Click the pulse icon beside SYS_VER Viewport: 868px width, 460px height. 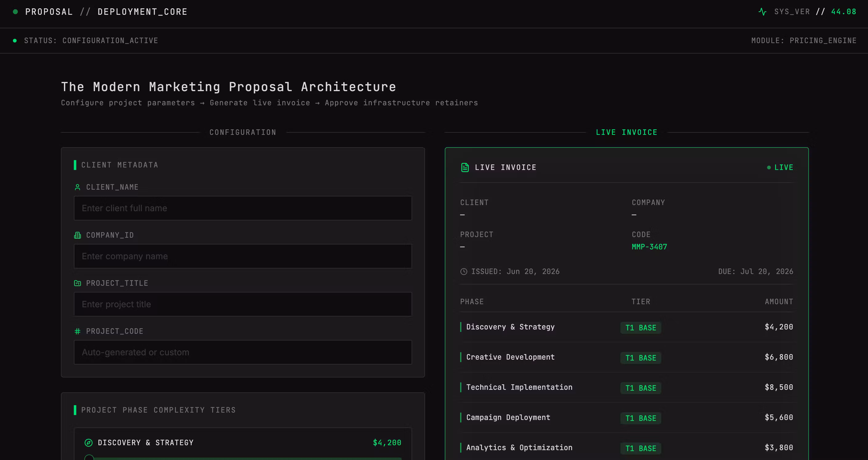[x=762, y=12]
